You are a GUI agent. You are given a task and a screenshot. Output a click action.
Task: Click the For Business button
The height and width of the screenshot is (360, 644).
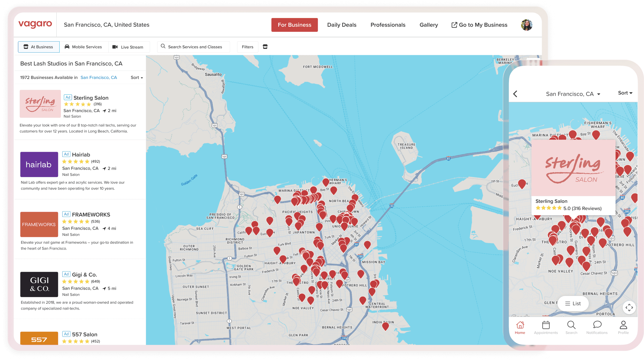[x=294, y=25]
